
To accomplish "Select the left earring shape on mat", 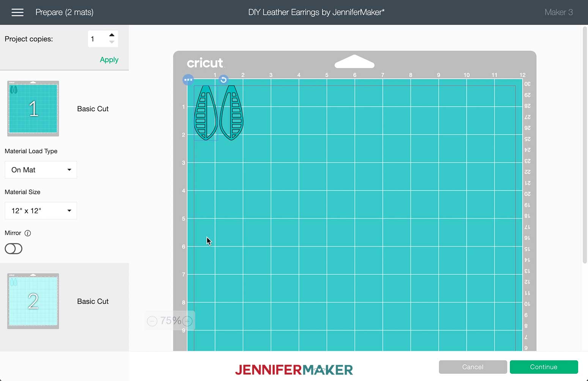I will point(206,113).
